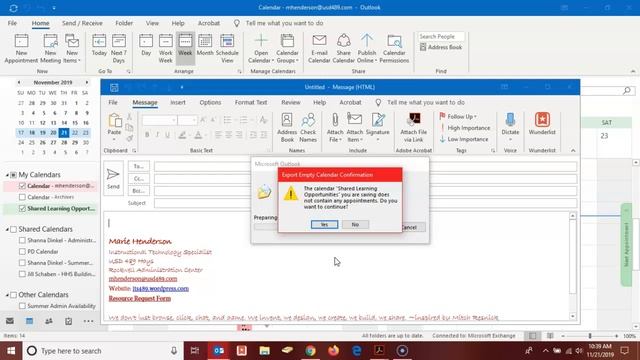This screenshot has height=360, width=640.
Task: Open the Review tab in message window
Action: coord(291,102)
